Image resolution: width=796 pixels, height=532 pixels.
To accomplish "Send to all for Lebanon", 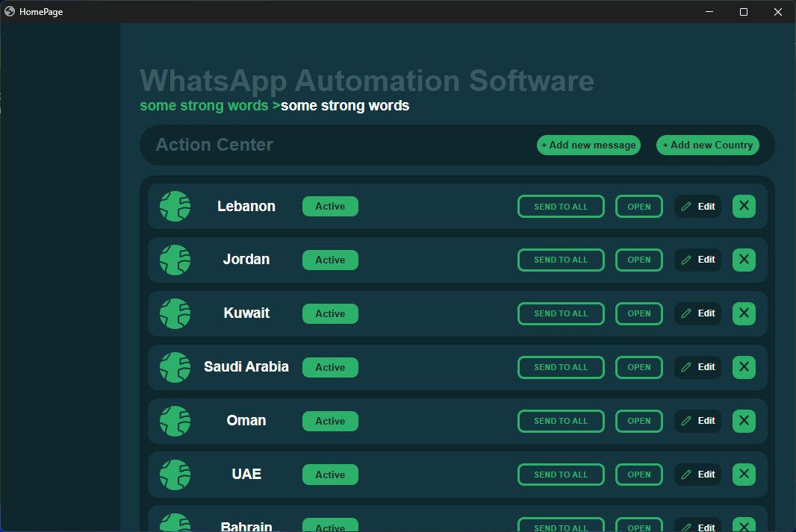I will (x=561, y=207).
